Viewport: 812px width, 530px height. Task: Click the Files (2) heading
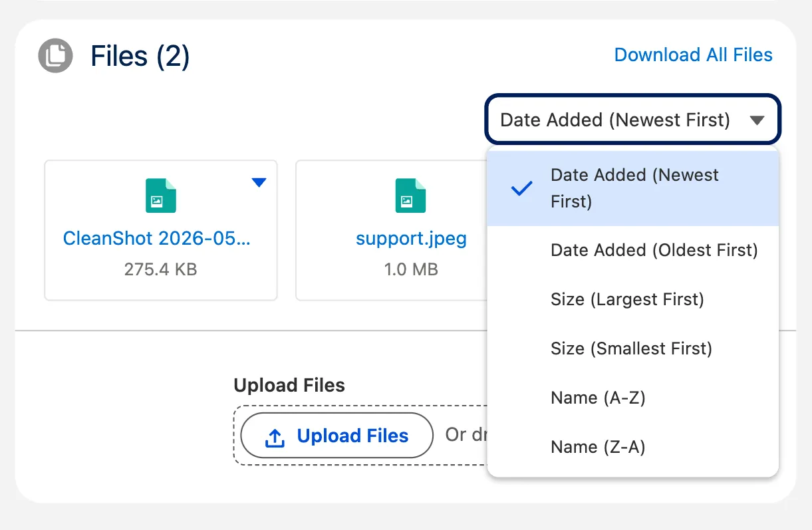pos(140,56)
